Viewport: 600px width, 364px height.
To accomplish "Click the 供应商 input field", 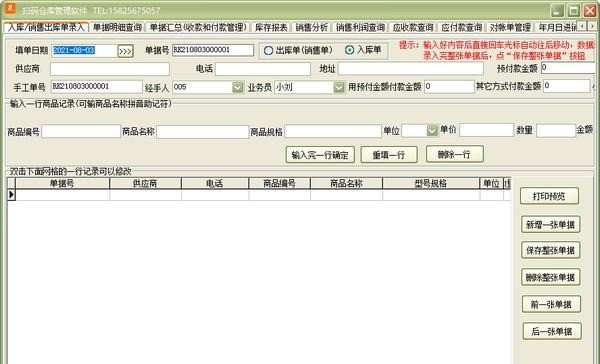I will pyautogui.click(x=110, y=69).
